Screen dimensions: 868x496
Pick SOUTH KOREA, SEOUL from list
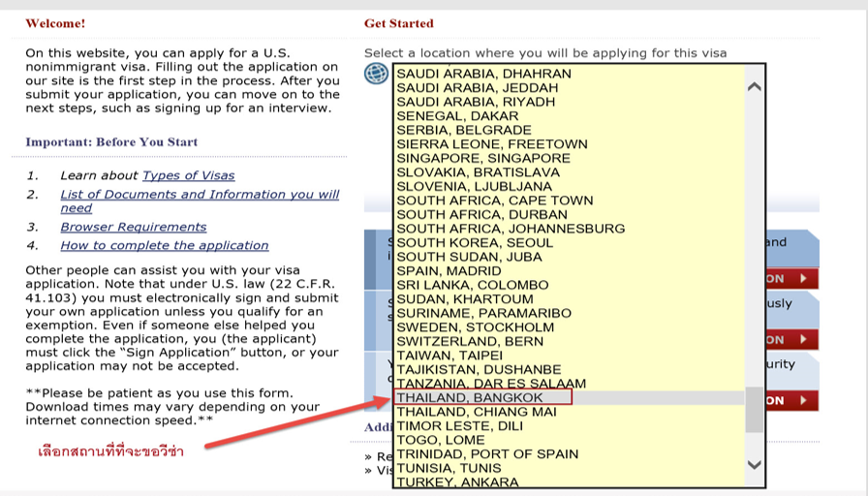475,242
